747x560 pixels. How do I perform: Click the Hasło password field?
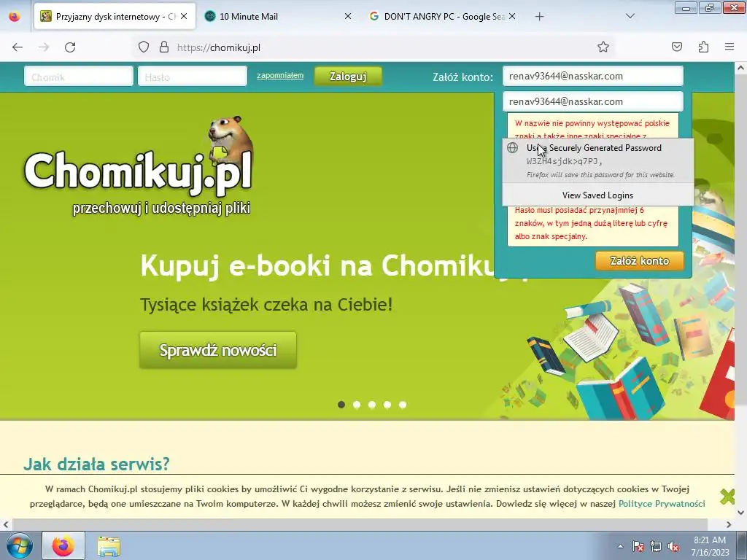193,76
